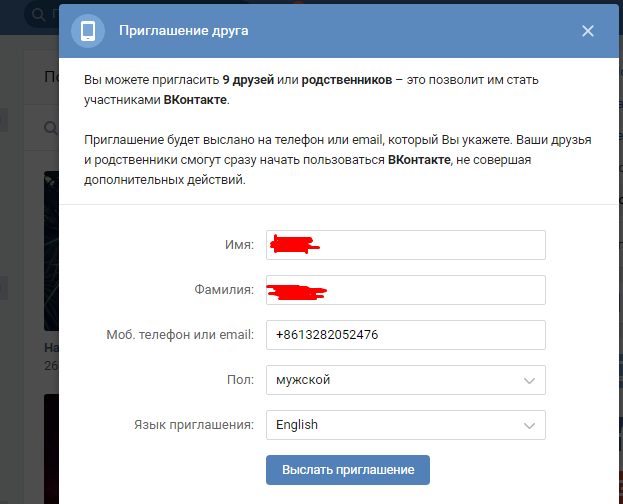This screenshot has width=623, height=504.
Task: Open the Пол dropdown showing мужской
Action: (405, 380)
